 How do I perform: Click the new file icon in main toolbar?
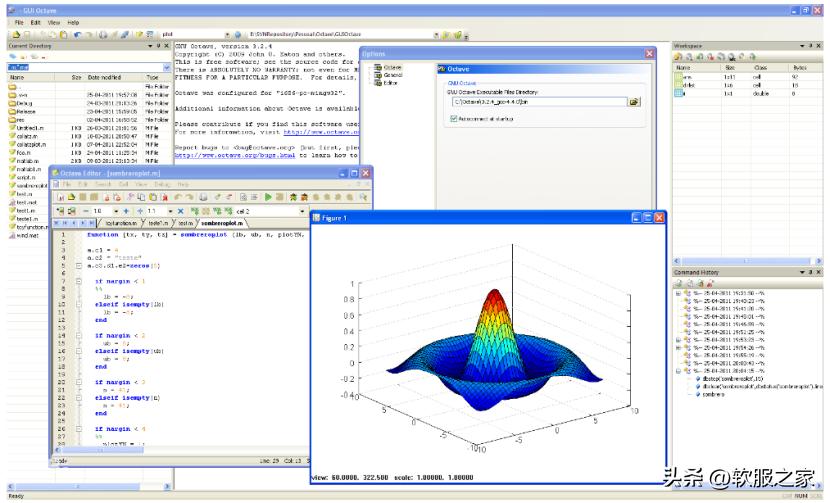pyautogui.click(x=26, y=34)
